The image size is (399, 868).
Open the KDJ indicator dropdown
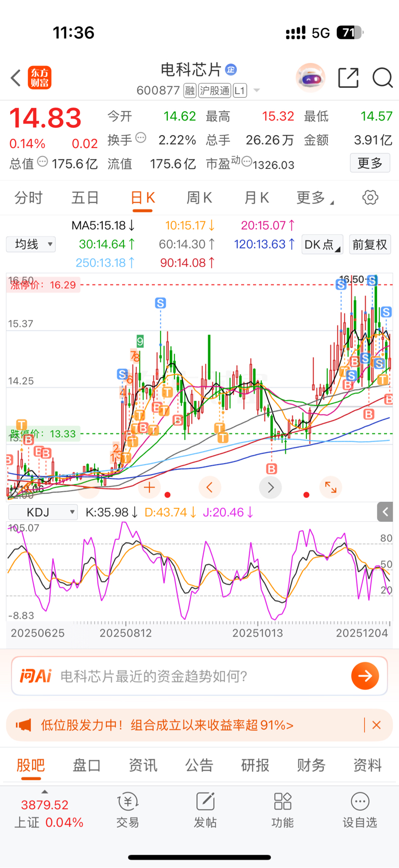pos(43,512)
